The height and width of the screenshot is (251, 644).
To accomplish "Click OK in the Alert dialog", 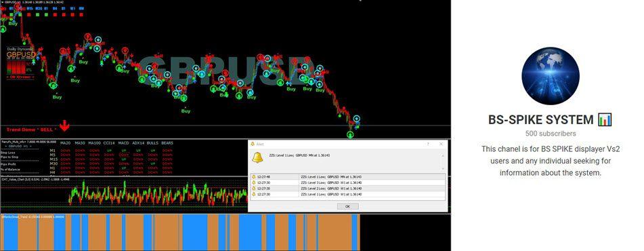I will click(348, 206).
